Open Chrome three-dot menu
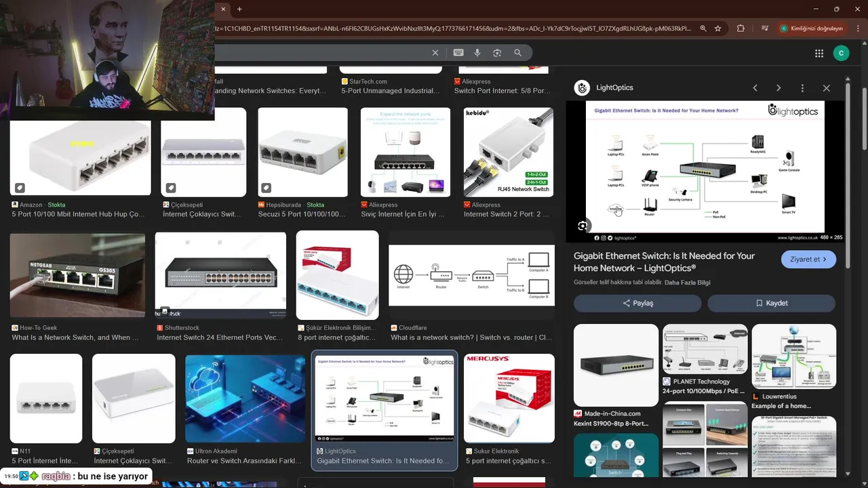 point(857,28)
